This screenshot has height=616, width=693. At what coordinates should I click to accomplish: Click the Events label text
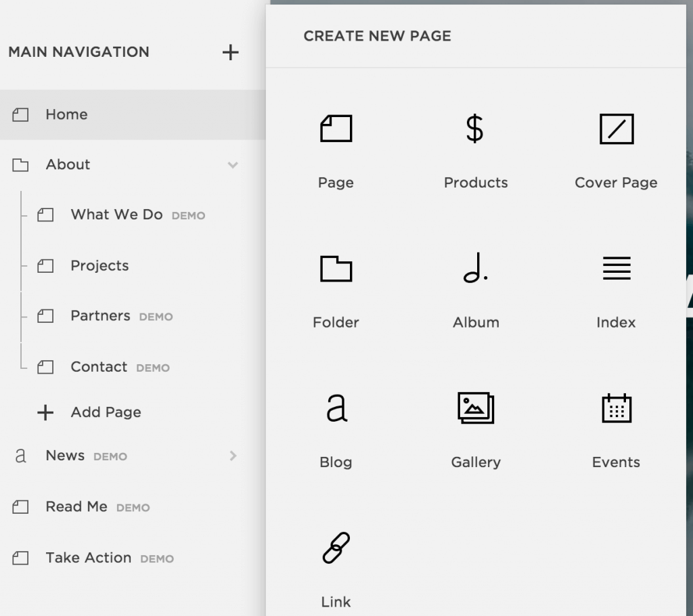(x=616, y=462)
